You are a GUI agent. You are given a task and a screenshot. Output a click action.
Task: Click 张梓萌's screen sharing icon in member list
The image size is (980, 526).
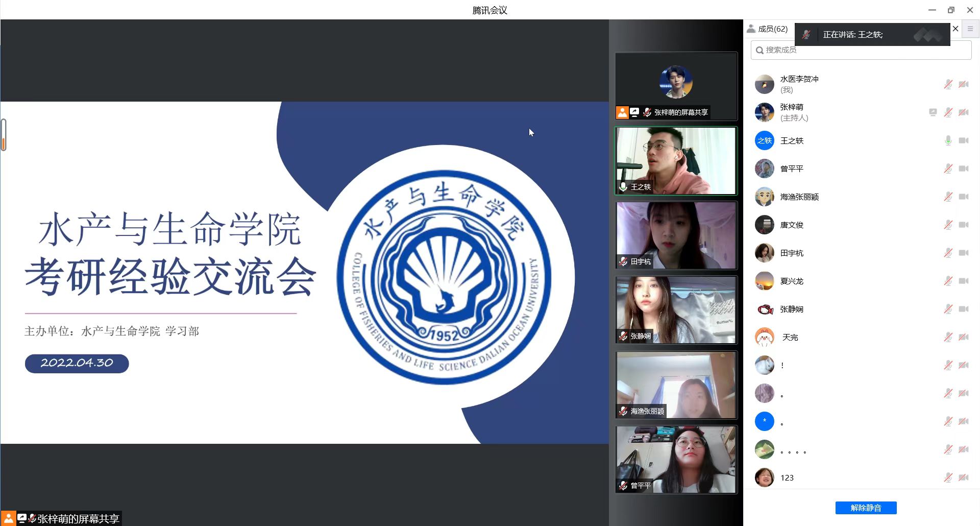tap(933, 112)
